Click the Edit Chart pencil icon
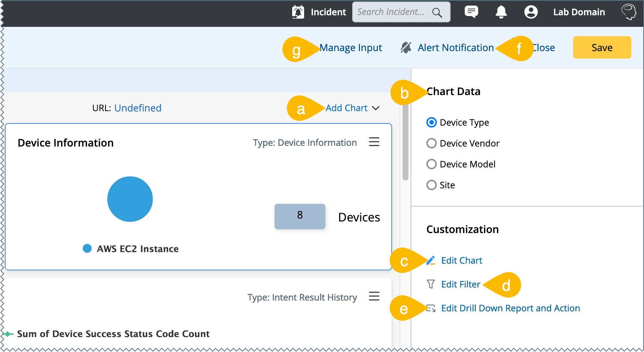Screen dimensions: 644x352 (x=431, y=260)
